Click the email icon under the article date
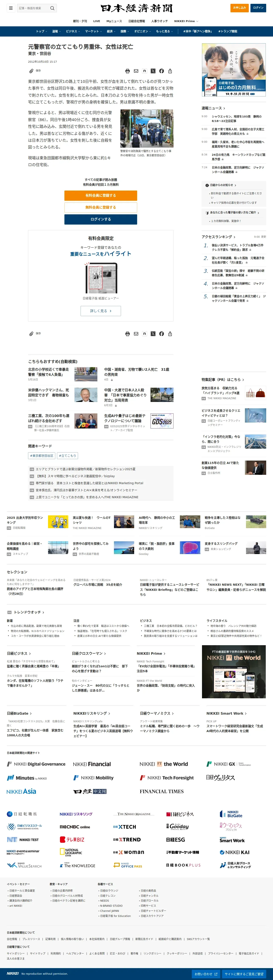This screenshot has width=273, height=980. pyautogui.click(x=136, y=71)
